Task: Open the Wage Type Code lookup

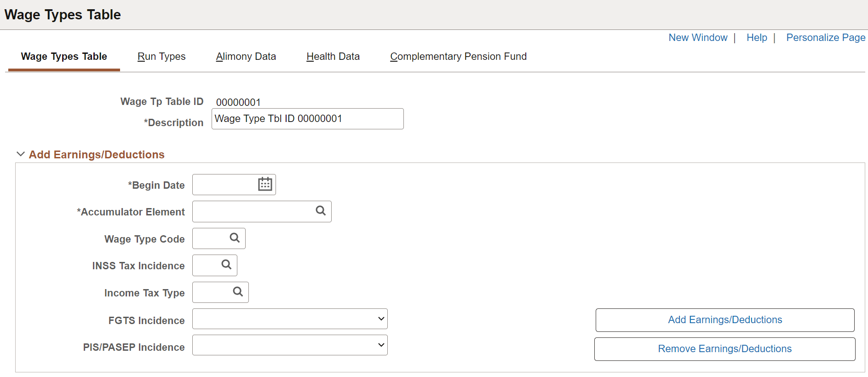Action: click(235, 238)
